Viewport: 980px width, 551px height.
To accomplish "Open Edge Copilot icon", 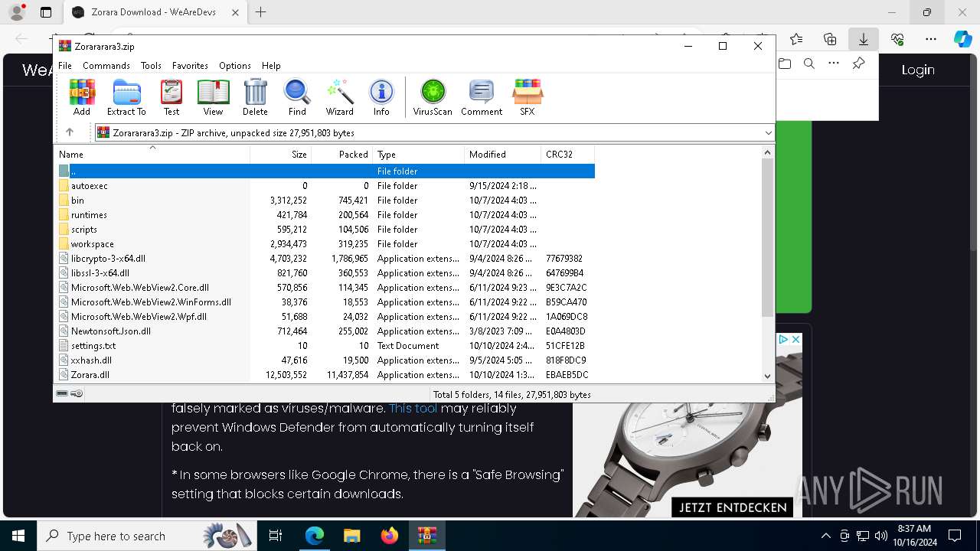I will pos(962,39).
